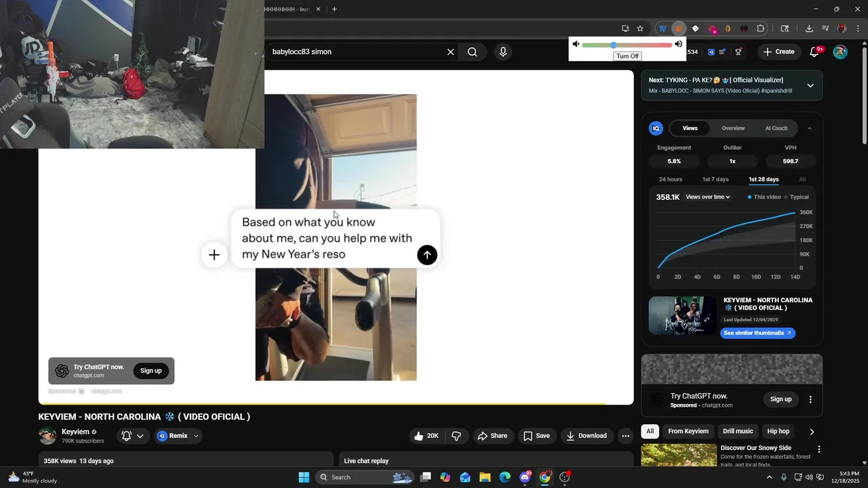868x488 pixels.
Task: Select the 1st 28 days range
Action: [x=764, y=180]
